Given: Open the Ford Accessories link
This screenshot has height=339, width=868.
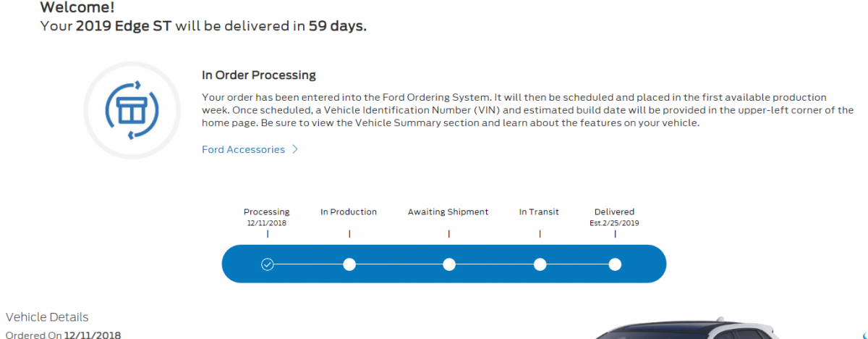Looking at the screenshot, I should tap(243, 150).
